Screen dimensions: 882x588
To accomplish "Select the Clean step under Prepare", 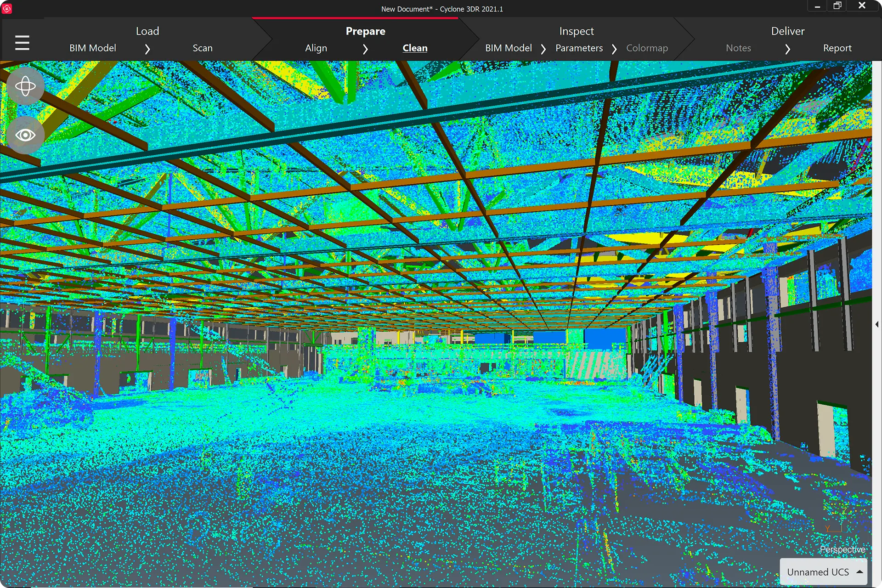I will click(415, 48).
